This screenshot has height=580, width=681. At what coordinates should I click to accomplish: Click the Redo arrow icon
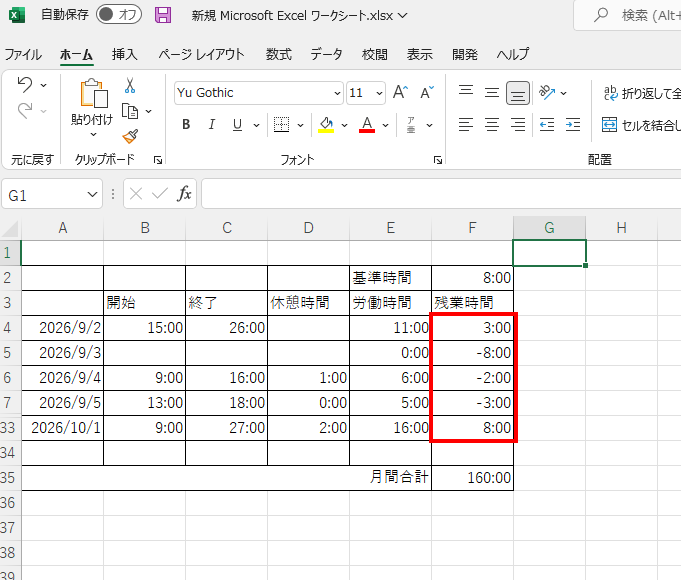pos(25,111)
